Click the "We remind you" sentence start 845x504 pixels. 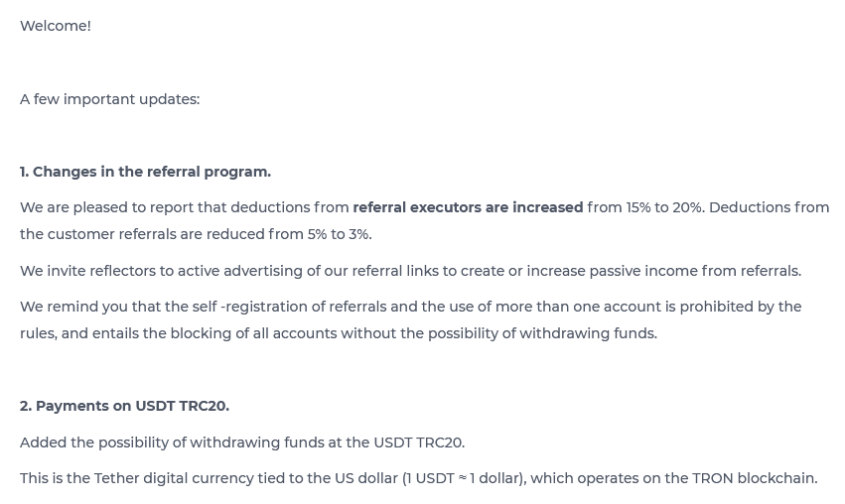coord(70,307)
